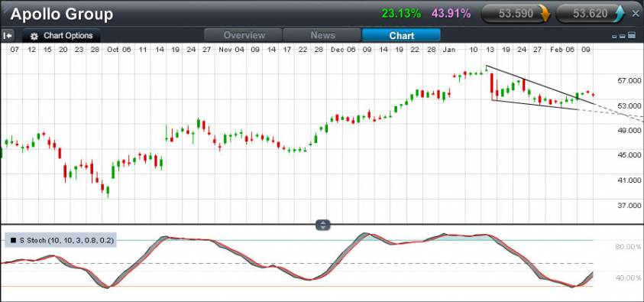The width and height of the screenshot is (644, 302).
Task: Click the 07 date label
Action: coord(15,49)
